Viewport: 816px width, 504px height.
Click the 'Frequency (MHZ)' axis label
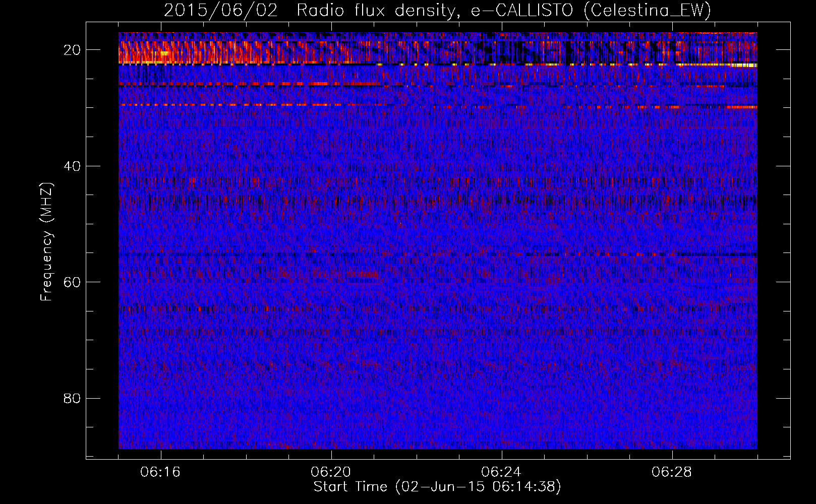click(x=46, y=242)
